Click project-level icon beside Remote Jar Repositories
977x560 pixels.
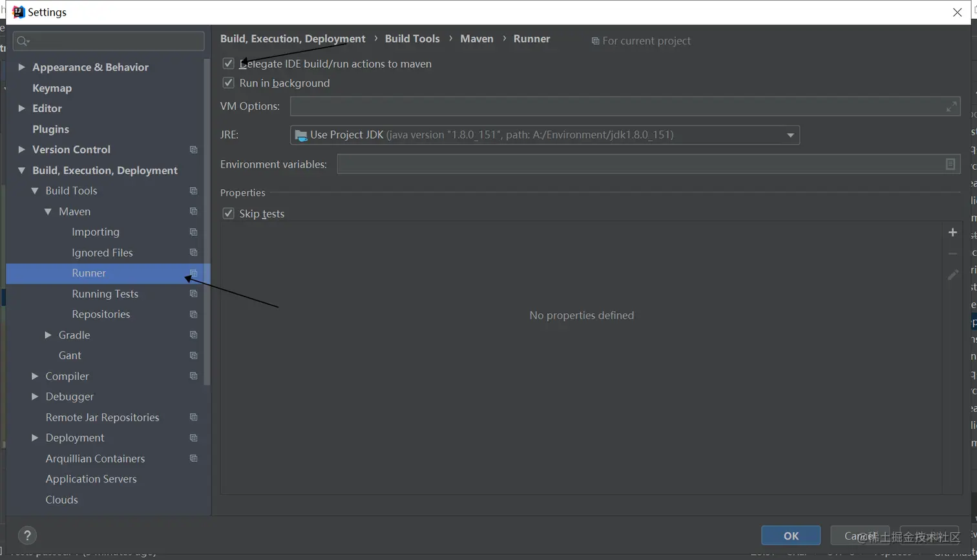tap(193, 417)
